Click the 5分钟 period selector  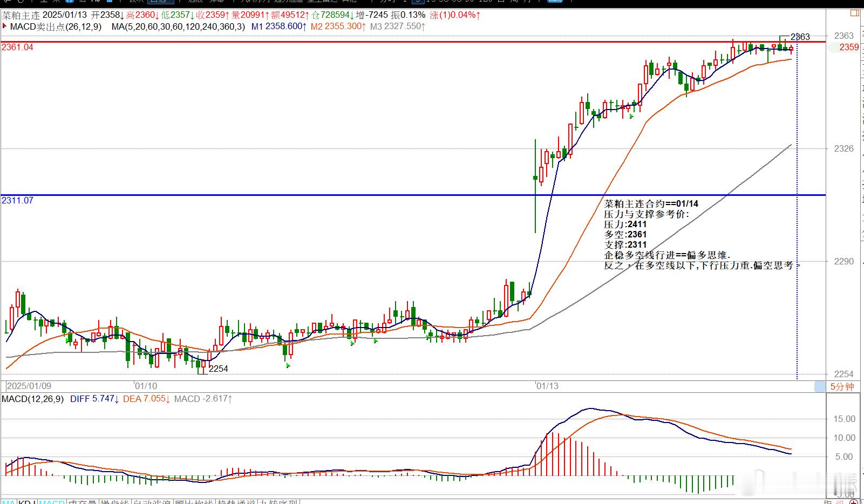(842, 386)
